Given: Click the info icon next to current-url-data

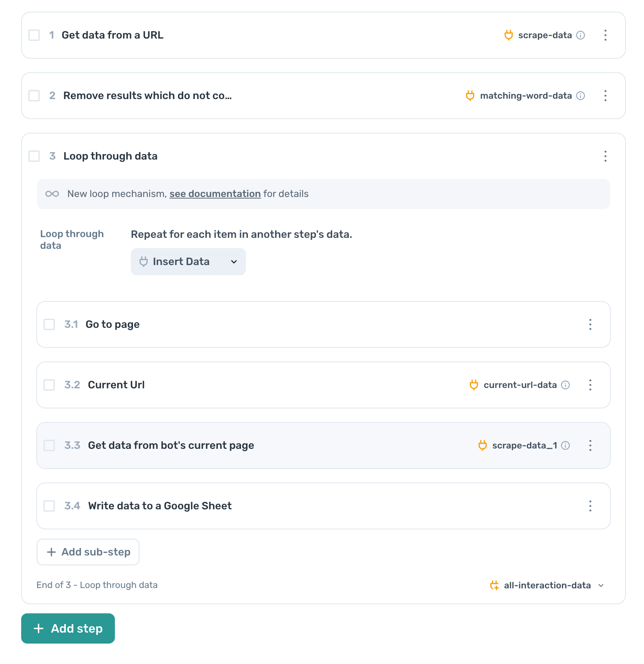Looking at the screenshot, I should tap(565, 385).
